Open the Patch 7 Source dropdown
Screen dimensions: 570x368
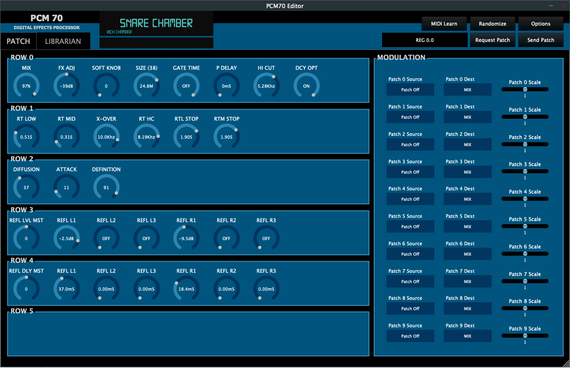tap(410, 281)
